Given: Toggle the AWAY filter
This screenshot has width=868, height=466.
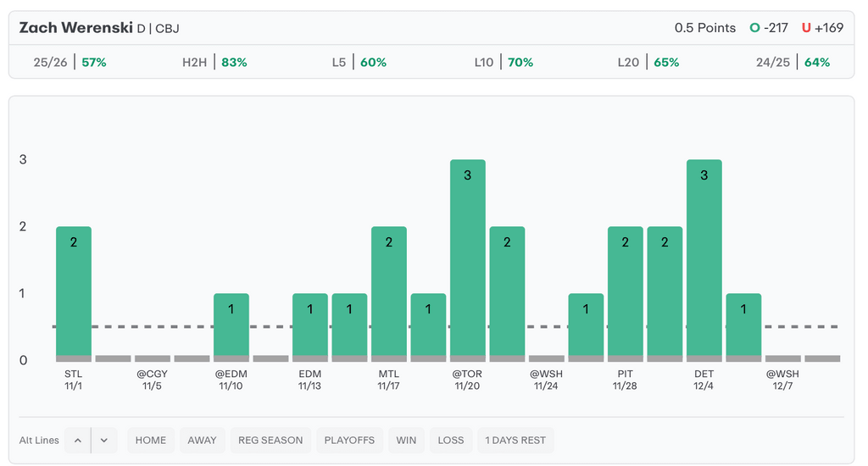Looking at the screenshot, I should (202, 441).
